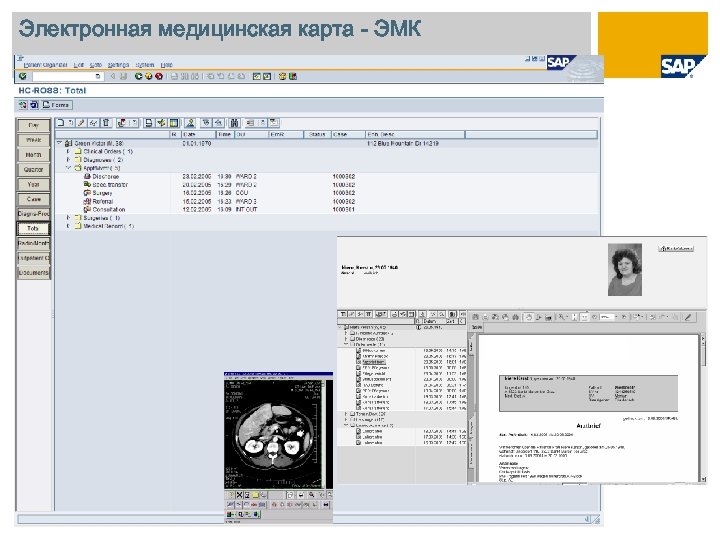Collapse the open folder above the Discharge row
This screenshot has width=720, height=540.
(x=68, y=168)
